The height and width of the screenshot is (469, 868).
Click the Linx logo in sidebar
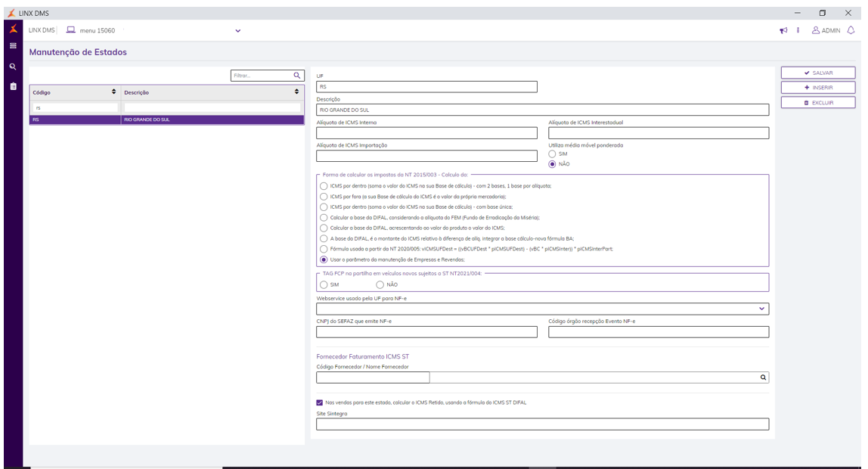(13, 29)
